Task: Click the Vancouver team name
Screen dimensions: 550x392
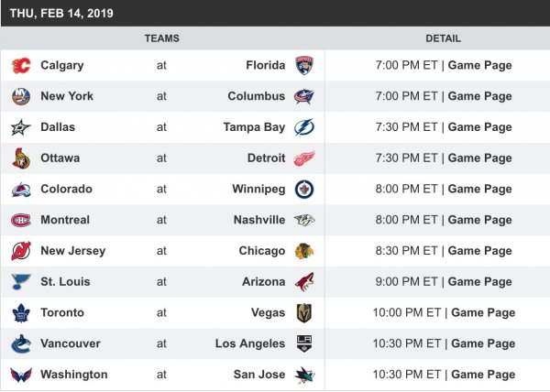Action: (71, 343)
